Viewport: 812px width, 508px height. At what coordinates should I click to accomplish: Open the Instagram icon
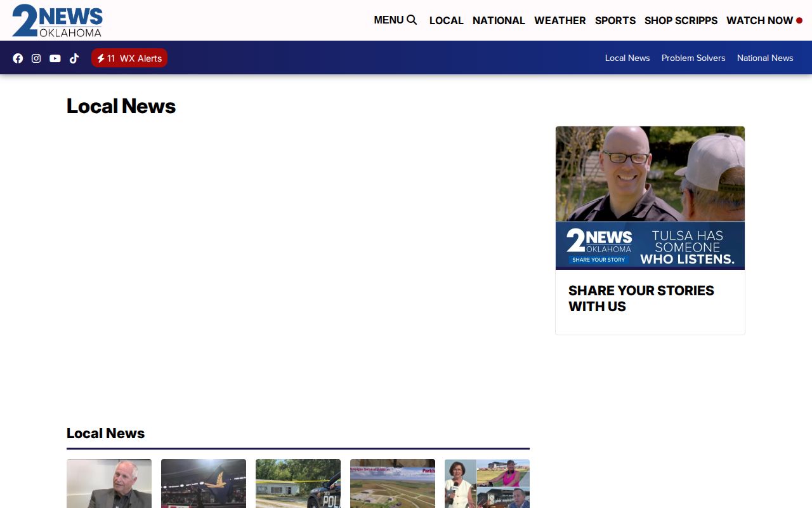[36, 58]
